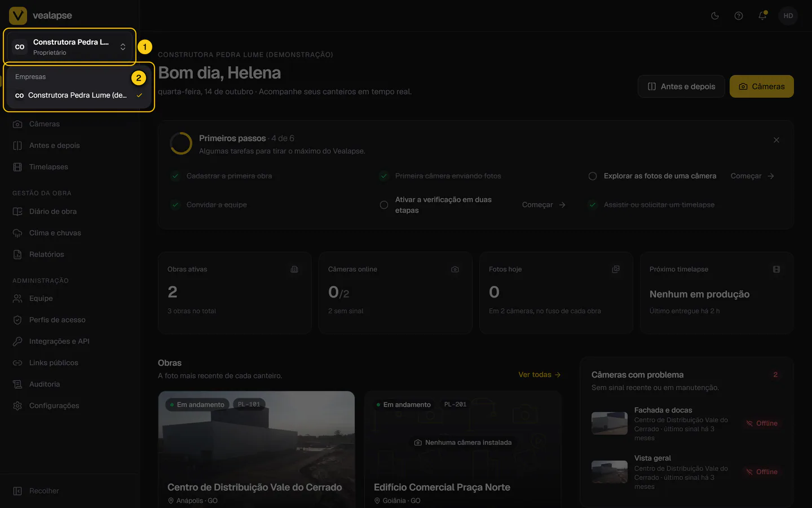
Task: Open help with the question mark icon
Action: [x=739, y=16]
